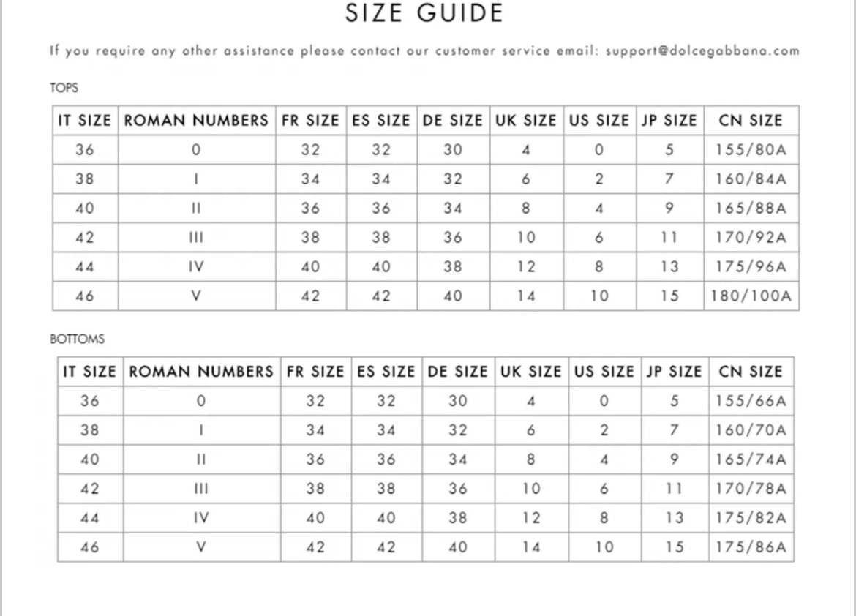
Task: Click ROMAN NUMBERS header in Bottoms table
Action: (201, 372)
